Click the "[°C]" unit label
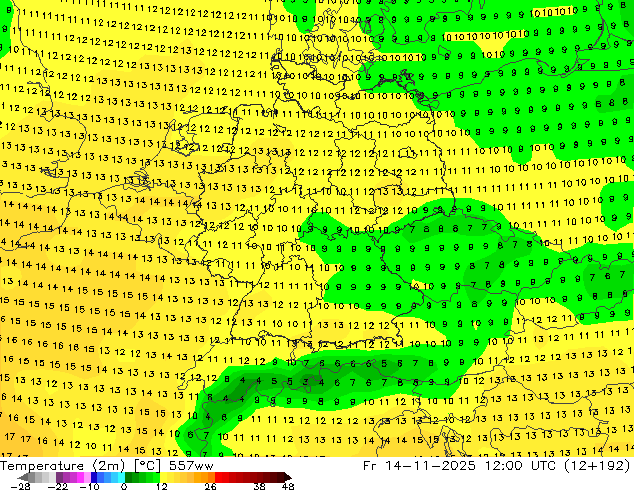The image size is (634, 490). 148,466
